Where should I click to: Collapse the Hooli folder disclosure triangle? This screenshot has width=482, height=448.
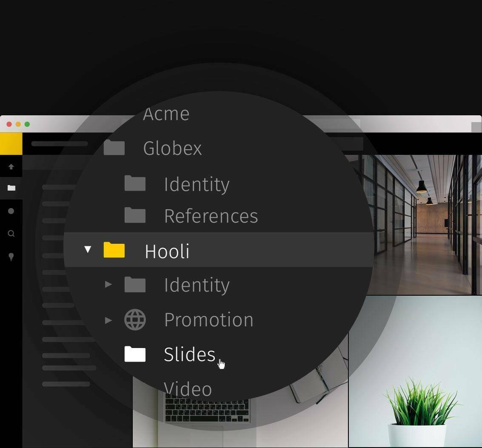[x=88, y=250]
